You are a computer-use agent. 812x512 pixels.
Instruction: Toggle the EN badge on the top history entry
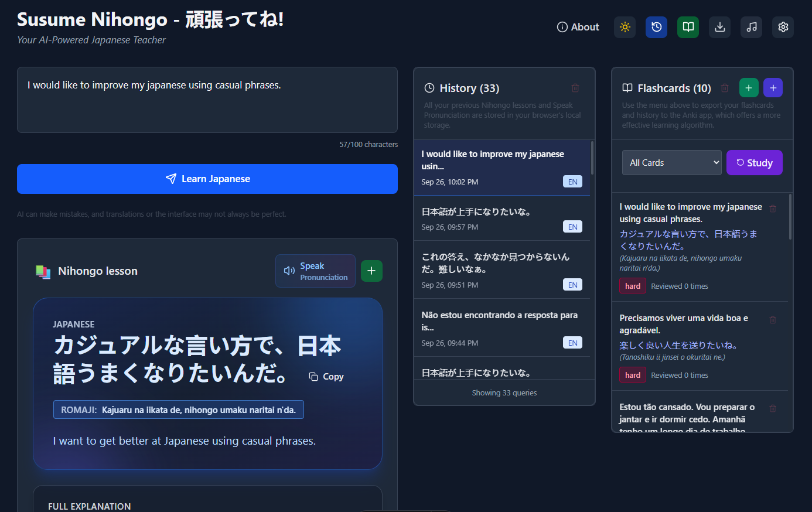pyautogui.click(x=572, y=182)
